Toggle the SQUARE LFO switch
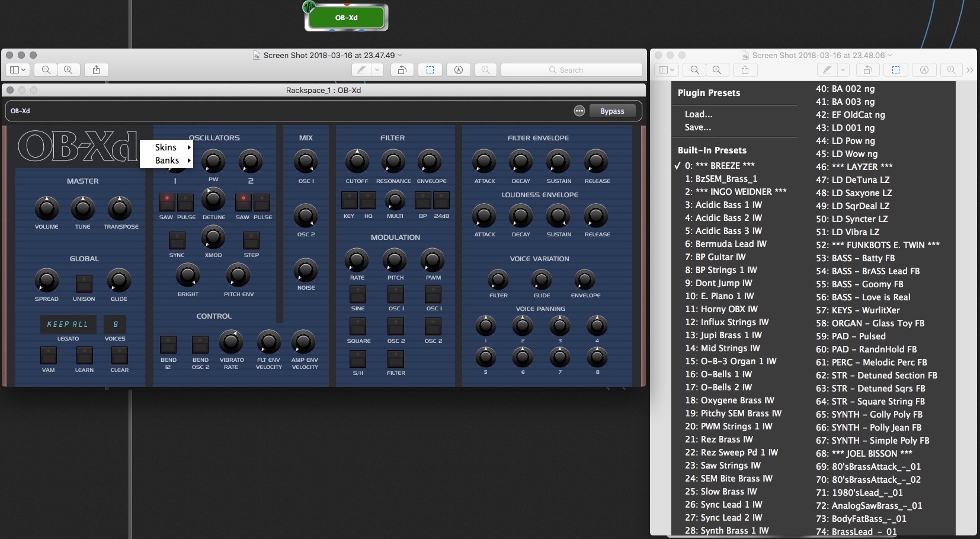The image size is (980, 539). click(x=358, y=326)
